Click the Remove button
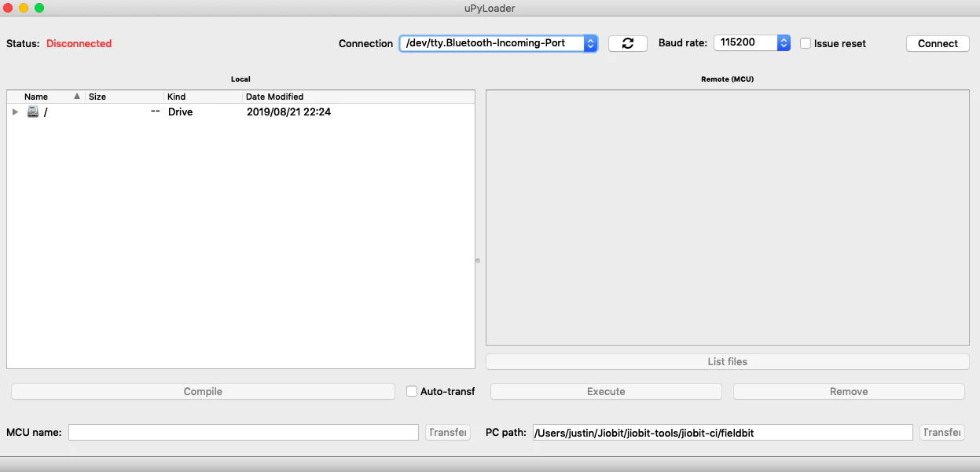The width and height of the screenshot is (980, 472). pos(849,391)
